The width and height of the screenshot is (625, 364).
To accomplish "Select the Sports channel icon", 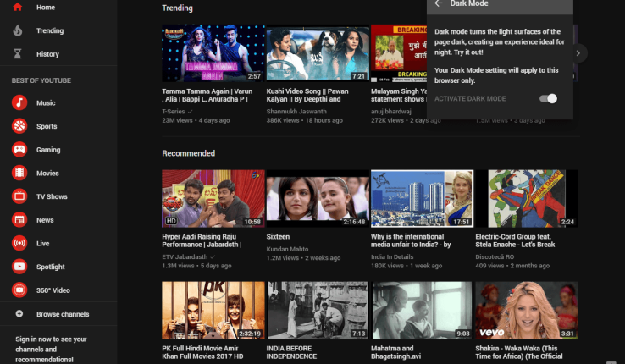I will [x=19, y=127].
